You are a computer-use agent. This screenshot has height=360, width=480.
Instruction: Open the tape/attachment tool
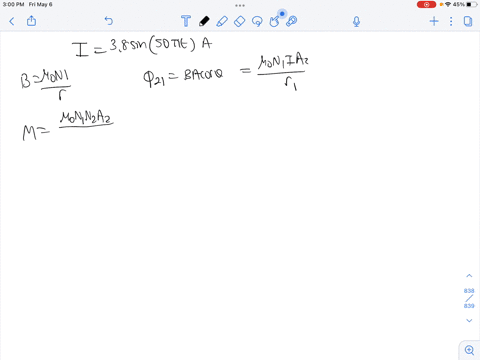click(292, 21)
